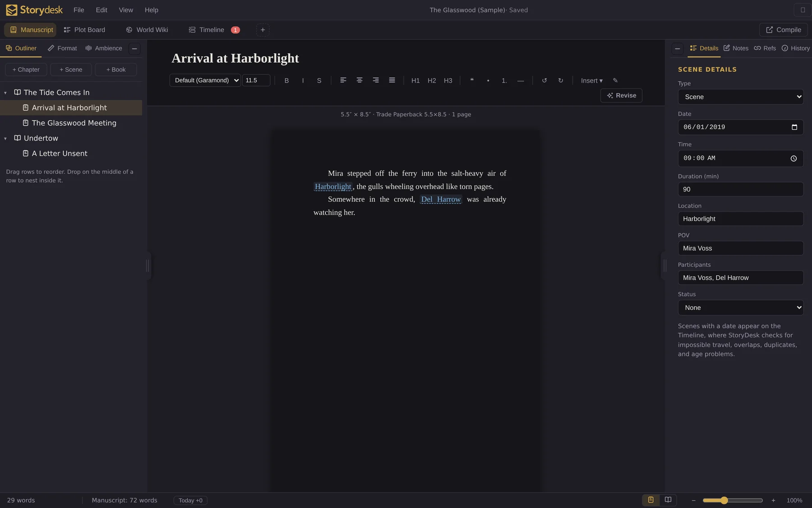
Task: Insert a block quote
Action: click(472, 80)
